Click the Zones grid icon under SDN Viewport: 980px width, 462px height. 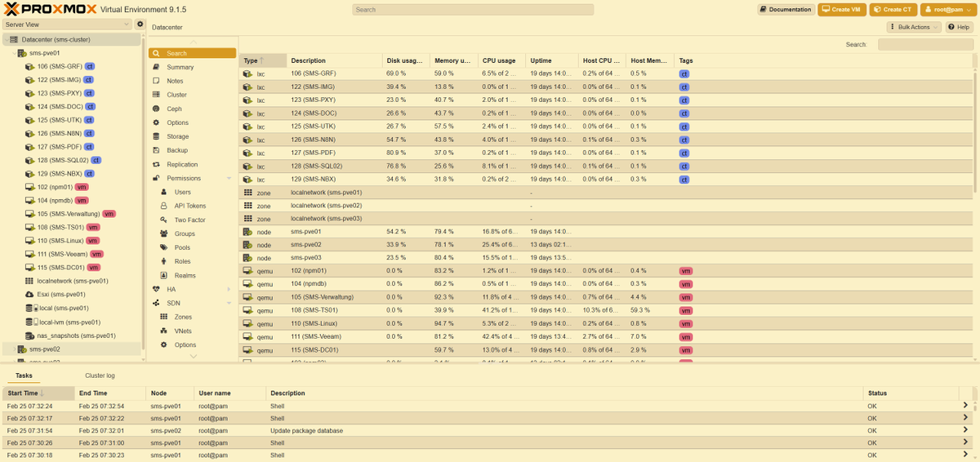164,317
